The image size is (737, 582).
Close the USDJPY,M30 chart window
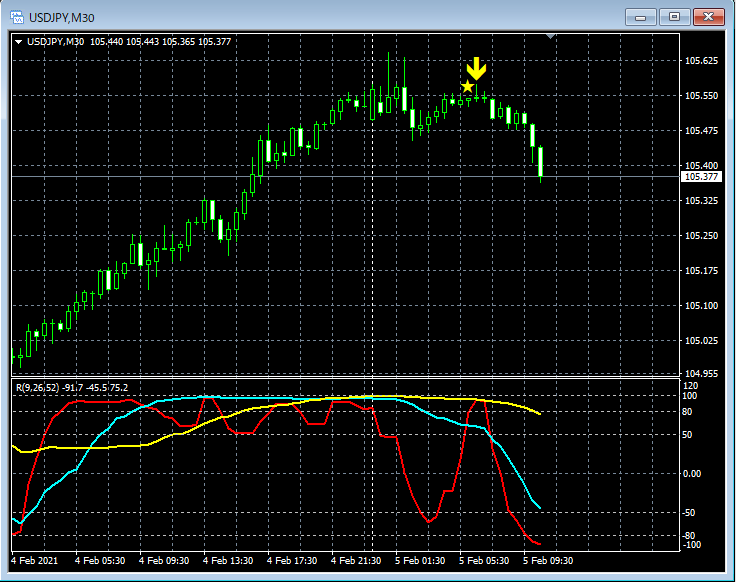click(708, 17)
